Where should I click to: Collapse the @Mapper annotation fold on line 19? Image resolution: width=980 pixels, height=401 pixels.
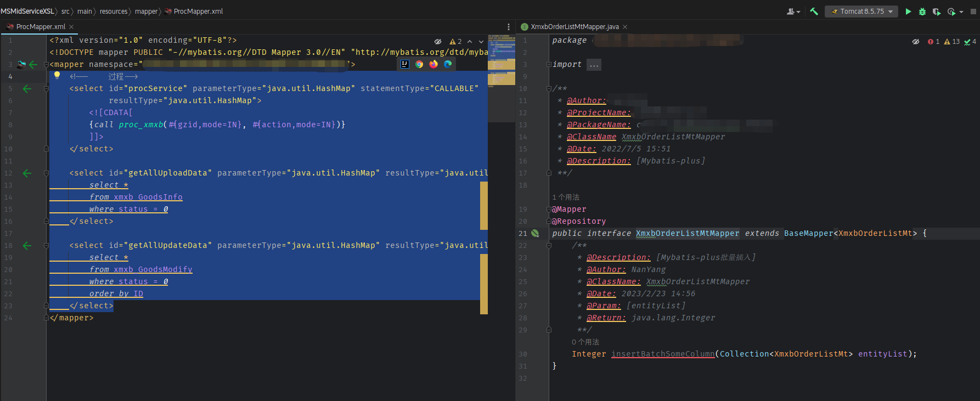coord(549,210)
